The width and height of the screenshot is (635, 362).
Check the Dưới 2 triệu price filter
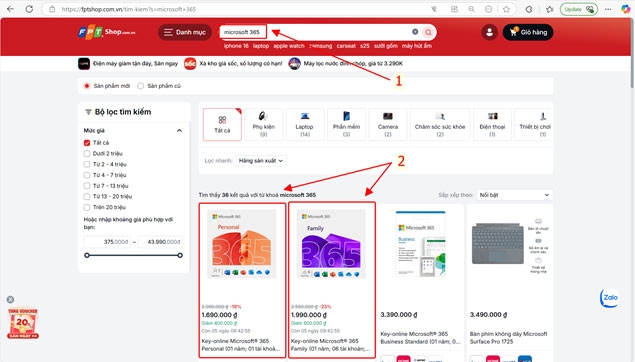(87, 153)
